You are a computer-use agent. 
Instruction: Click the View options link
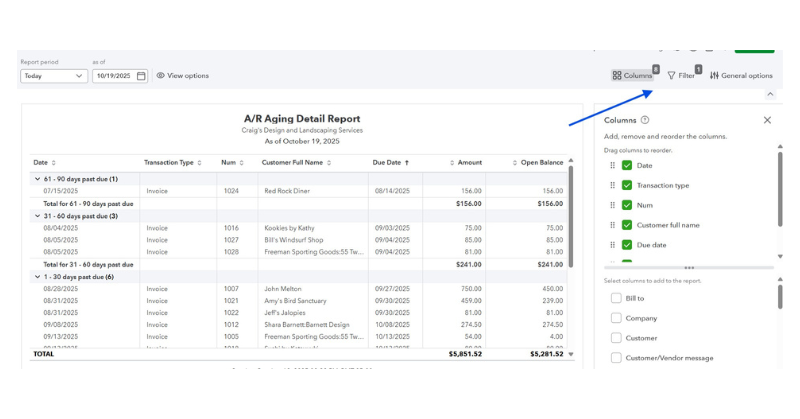pos(182,76)
